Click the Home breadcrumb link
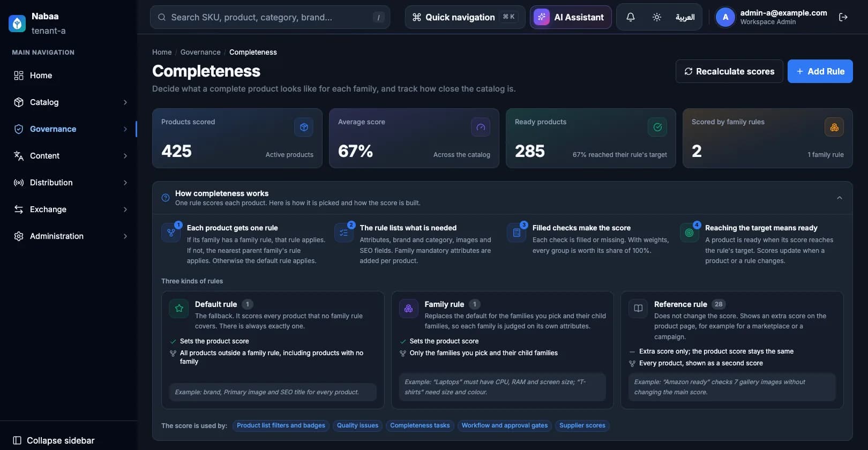 click(162, 52)
